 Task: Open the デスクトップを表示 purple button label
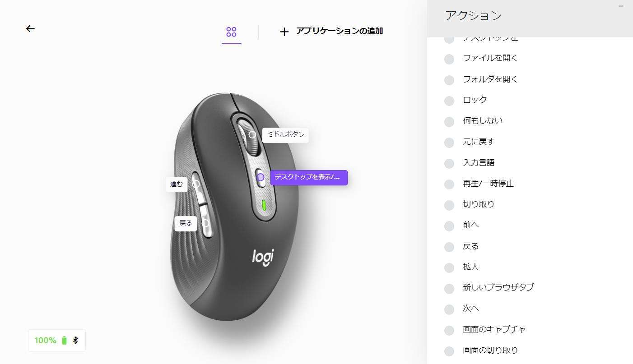[309, 177]
